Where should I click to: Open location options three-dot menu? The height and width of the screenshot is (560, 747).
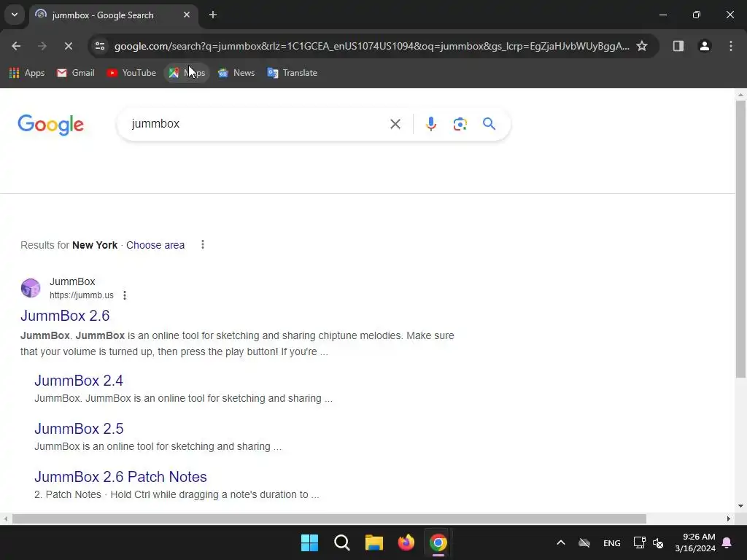(x=203, y=245)
